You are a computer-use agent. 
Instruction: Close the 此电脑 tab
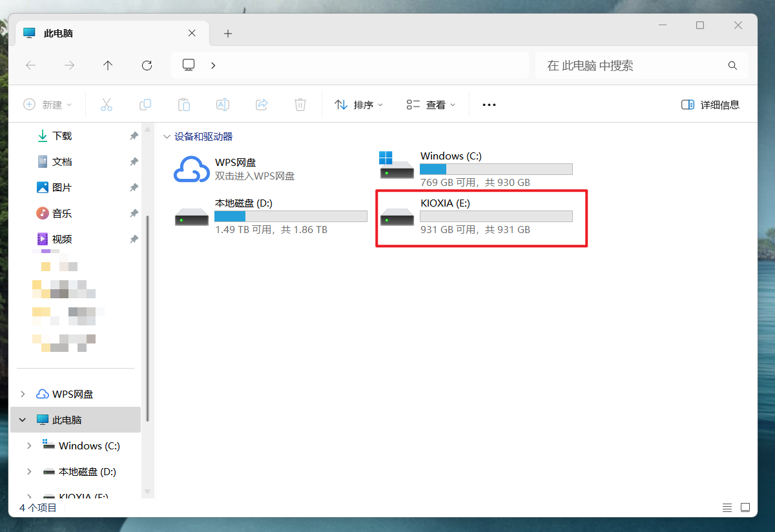click(192, 34)
